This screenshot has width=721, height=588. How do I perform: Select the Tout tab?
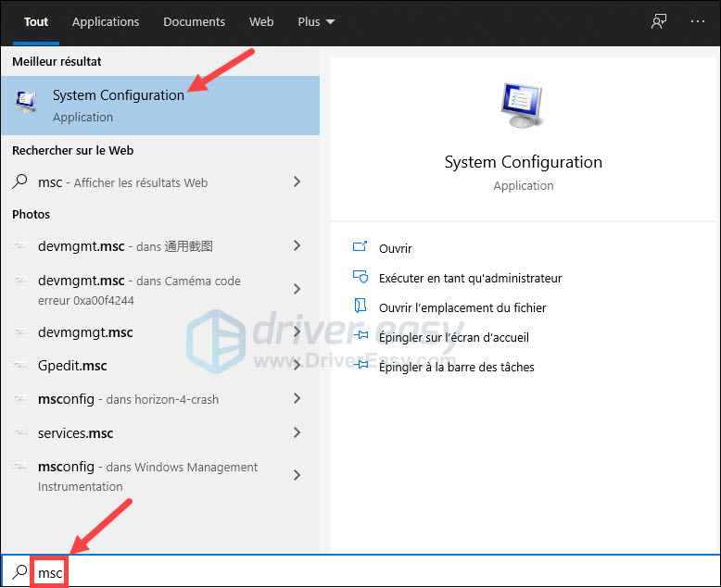(36, 21)
